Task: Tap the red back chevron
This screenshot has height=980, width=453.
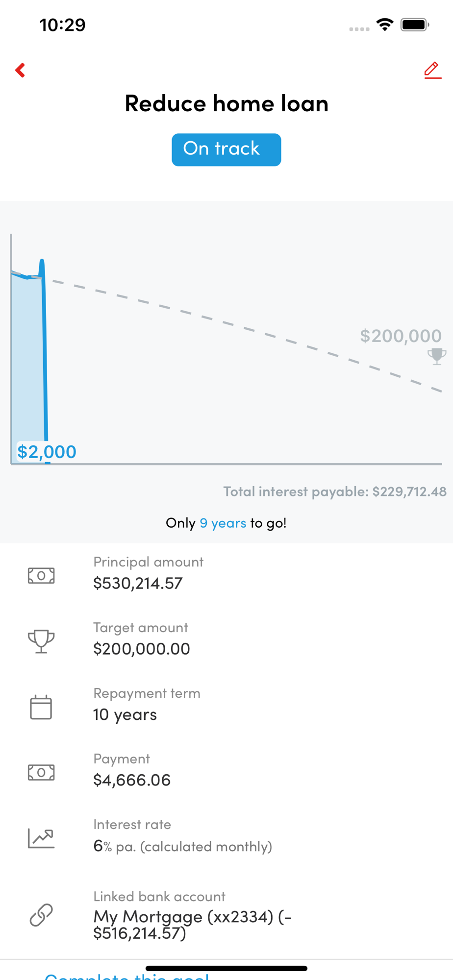Action: [x=20, y=70]
